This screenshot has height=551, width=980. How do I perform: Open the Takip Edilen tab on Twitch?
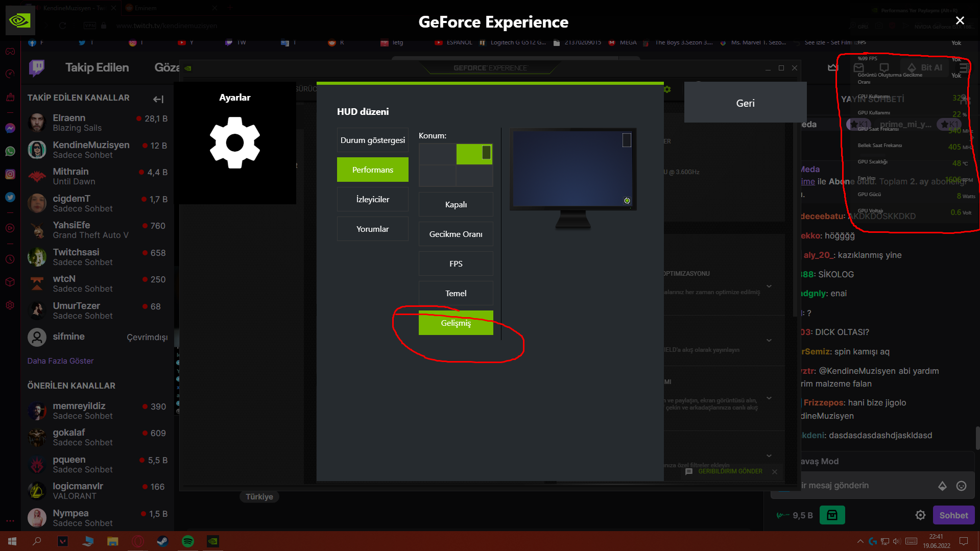tap(97, 67)
